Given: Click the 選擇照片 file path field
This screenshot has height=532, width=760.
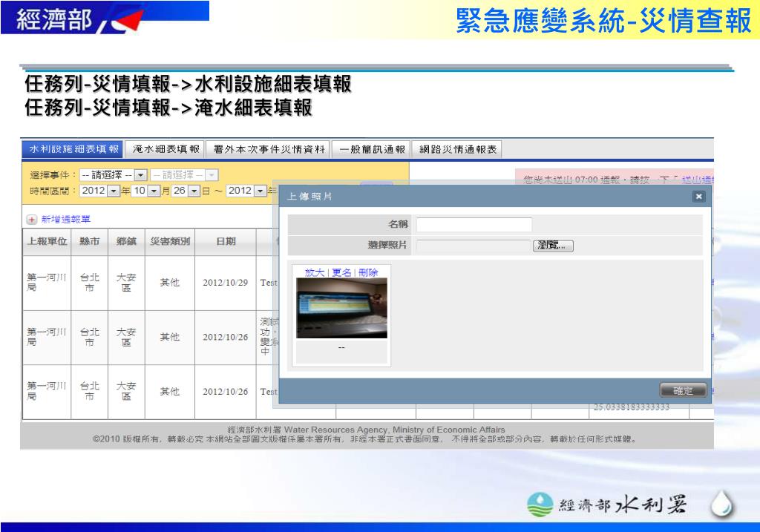Looking at the screenshot, I should tap(474, 246).
